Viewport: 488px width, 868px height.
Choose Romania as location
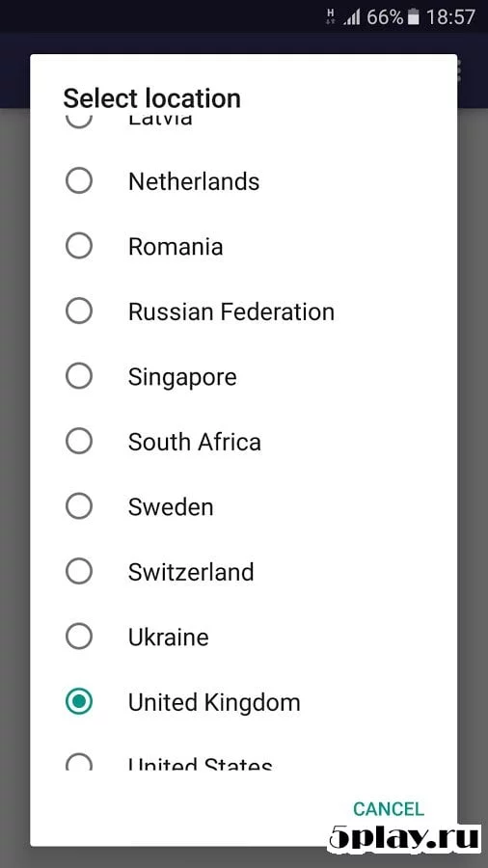coord(78,246)
